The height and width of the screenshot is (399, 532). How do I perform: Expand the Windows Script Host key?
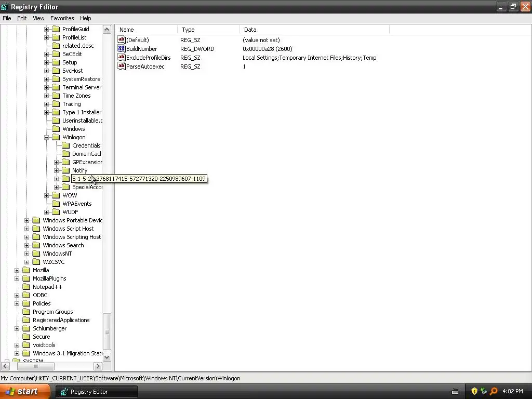pyautogui.click(x=27, y=229)
